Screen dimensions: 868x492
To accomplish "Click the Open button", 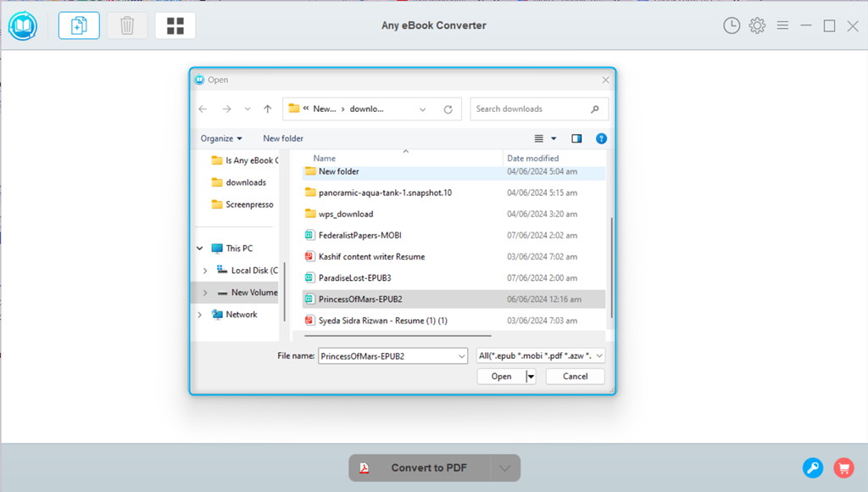I will 501,377.
